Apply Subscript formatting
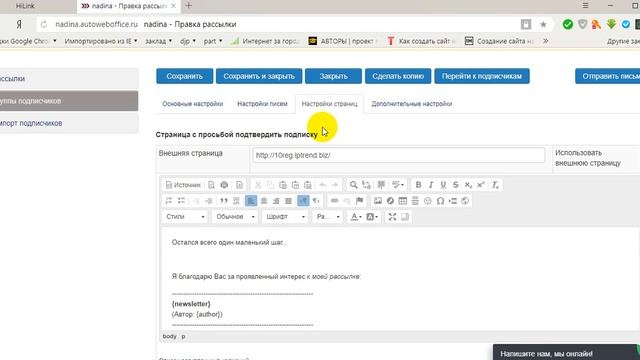Screen dimensions: 640x360 tap(468, 185)
